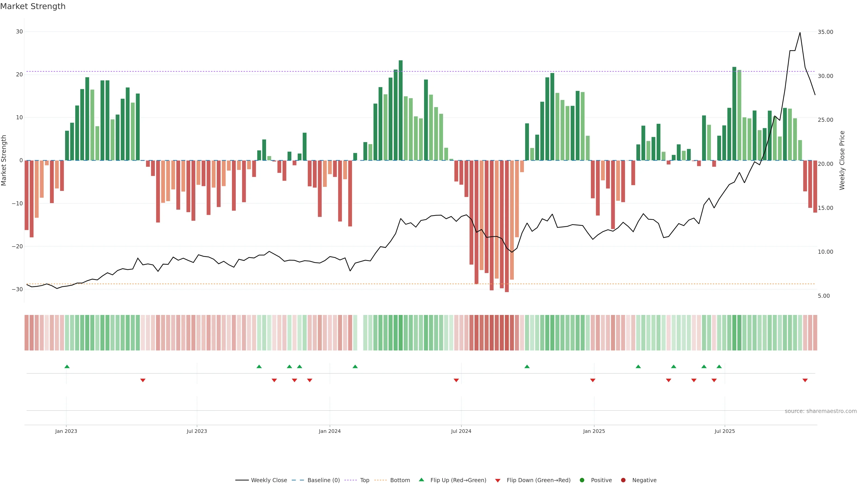Click the Market Strength chart title

coord(33,6)
